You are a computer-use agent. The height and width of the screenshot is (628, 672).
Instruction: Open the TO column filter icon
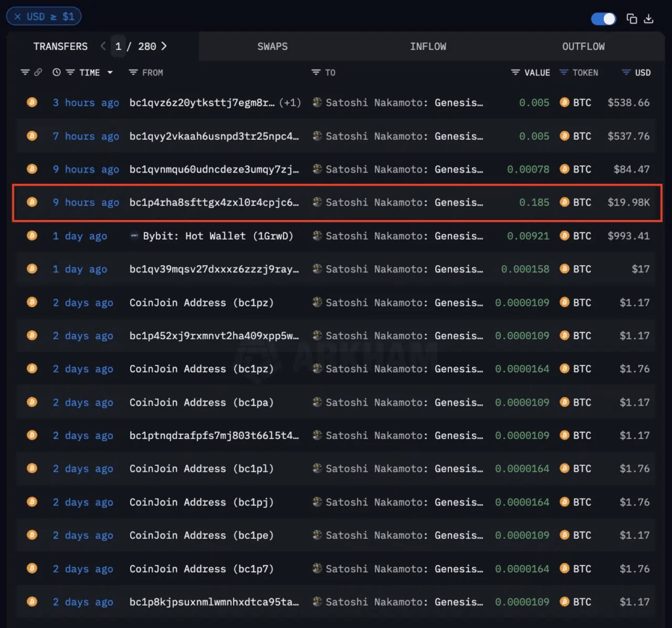click(x=316, y=72)
